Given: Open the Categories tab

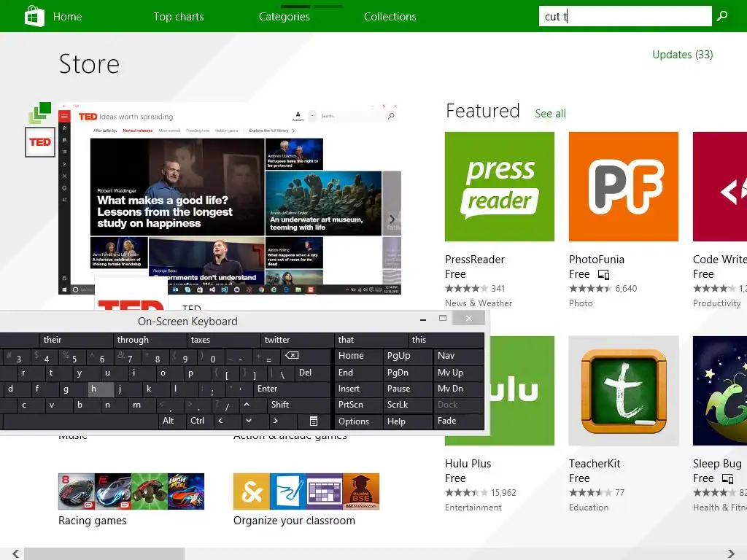Looking at the screenshot, I should pyautogui.click(x=284, y=17).
